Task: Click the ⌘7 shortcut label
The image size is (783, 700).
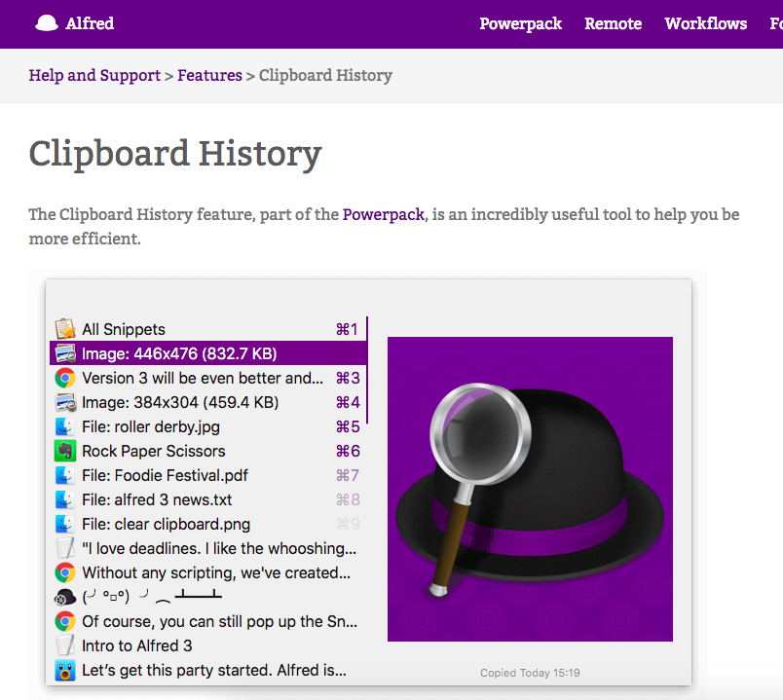Action: (x=348, y=476)
